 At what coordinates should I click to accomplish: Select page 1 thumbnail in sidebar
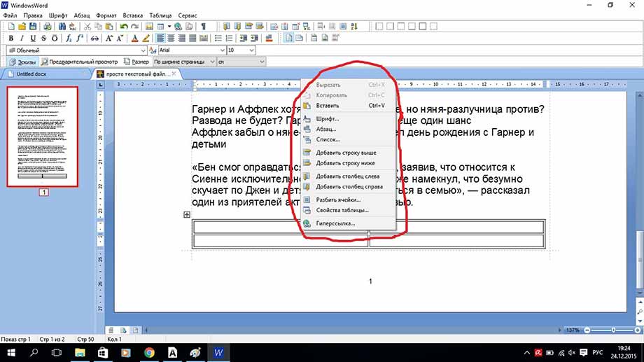[x=42, y=137]
